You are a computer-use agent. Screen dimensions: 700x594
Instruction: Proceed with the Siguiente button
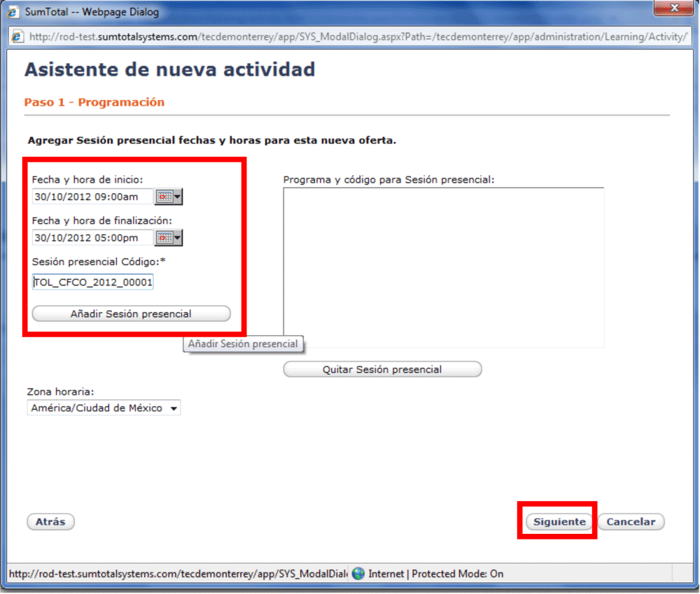(x=559, y=522)
